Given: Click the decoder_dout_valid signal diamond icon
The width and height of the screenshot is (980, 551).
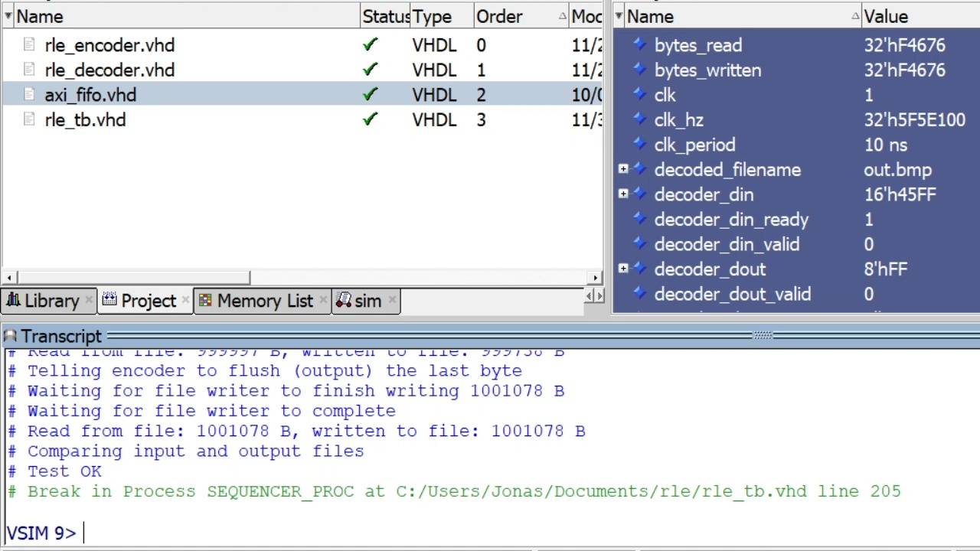Looking at the screenshot, I should [639, 294].
